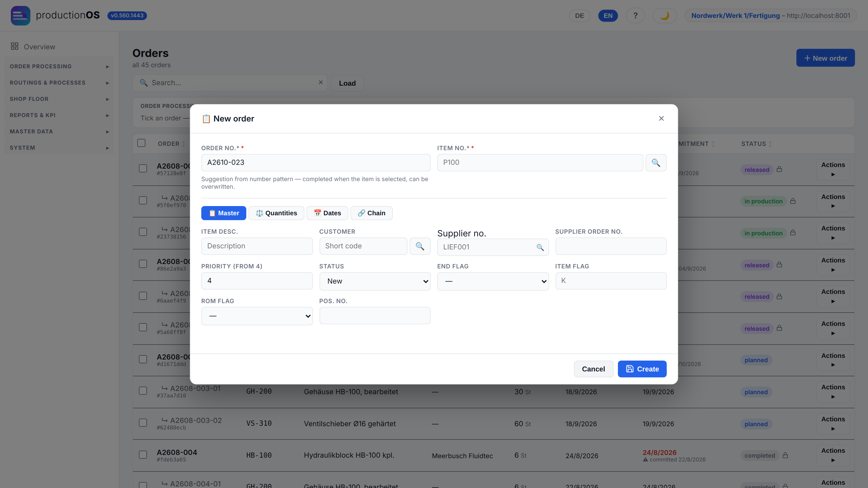Viewport: 868px width, 488px height.
Task: Close the New order dialog
Action: click(x=662, y=118)
